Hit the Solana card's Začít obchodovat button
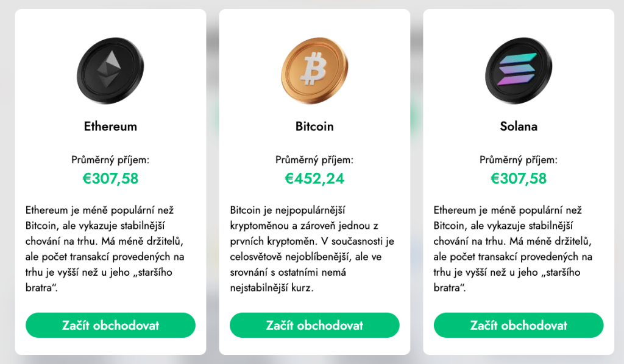Screen dimensions: 624x364 coord(518,326)
